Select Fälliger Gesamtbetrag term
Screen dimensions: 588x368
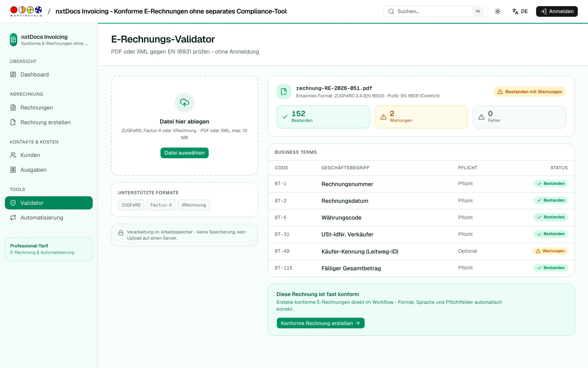351,268
